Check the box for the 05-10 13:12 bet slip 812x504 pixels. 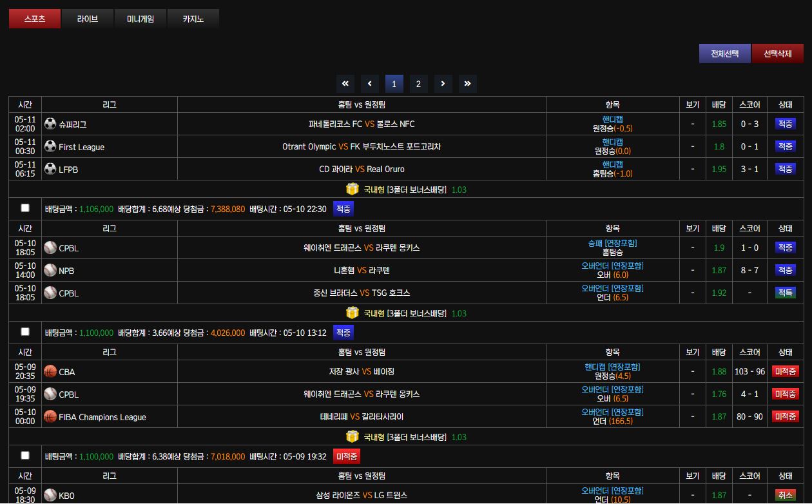[25, 332]
